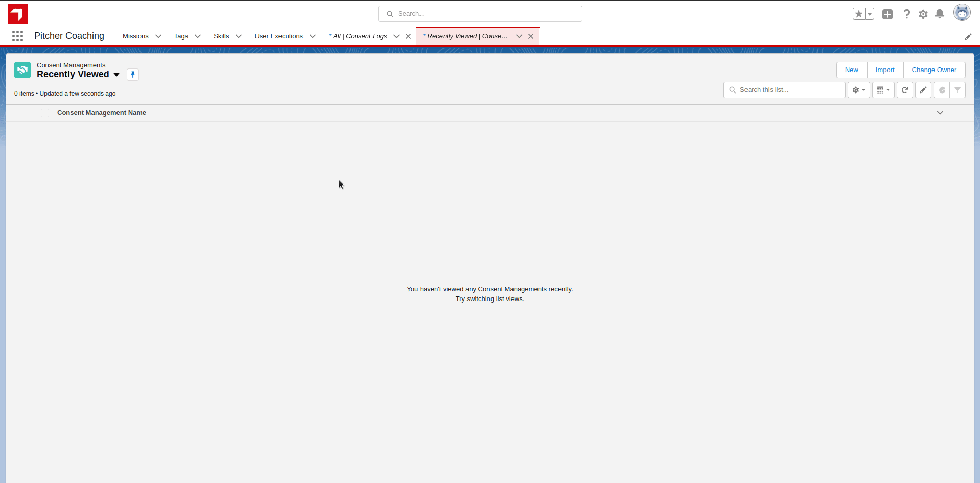Screen dimensions: 980x483
Task: Refresh the list view
Action: point(904,90)
